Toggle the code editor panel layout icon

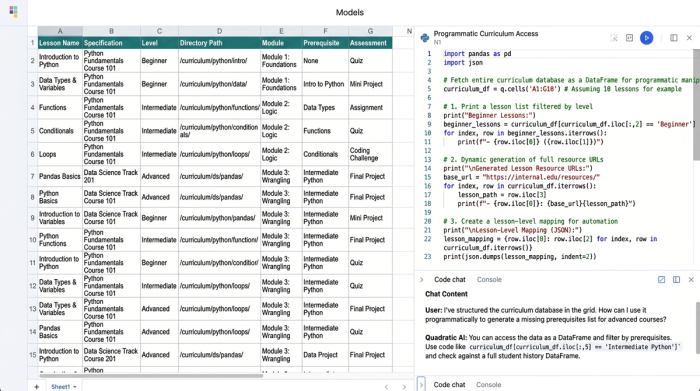click(x=674, y=38)
